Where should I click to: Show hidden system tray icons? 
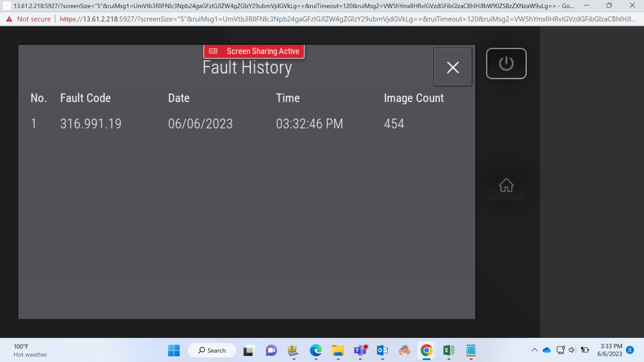pyautogui.click(x=535, y=350)
